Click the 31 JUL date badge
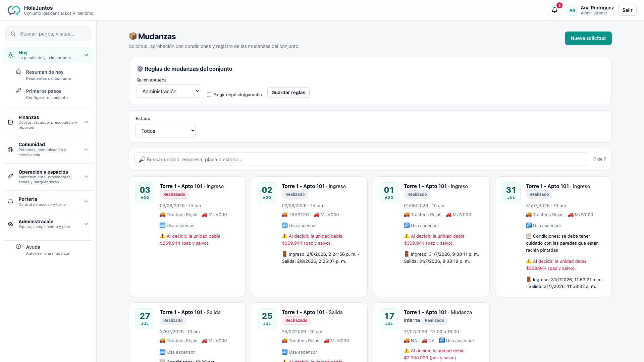This screenshot has width=644, height=362. click(511, 193)
